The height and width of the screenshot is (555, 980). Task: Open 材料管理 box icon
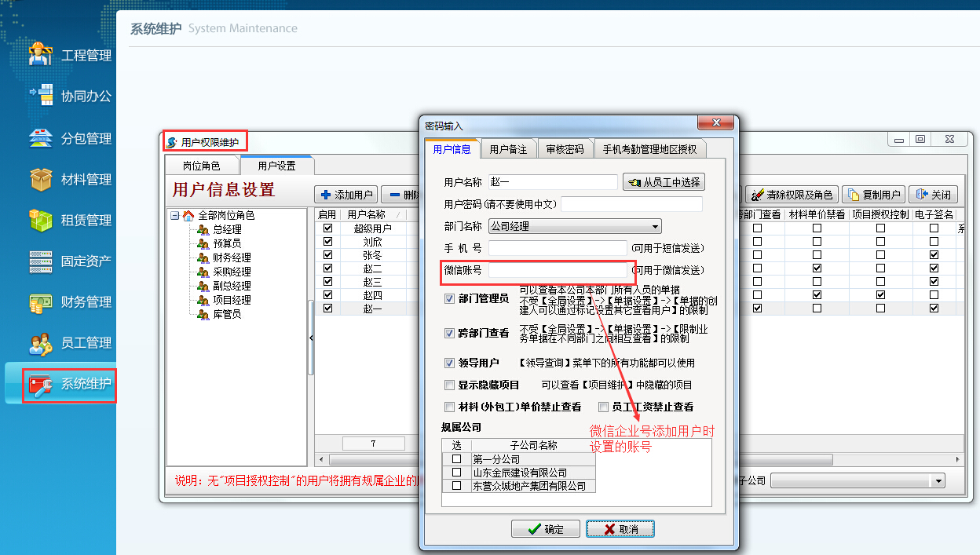pos(41,179)
